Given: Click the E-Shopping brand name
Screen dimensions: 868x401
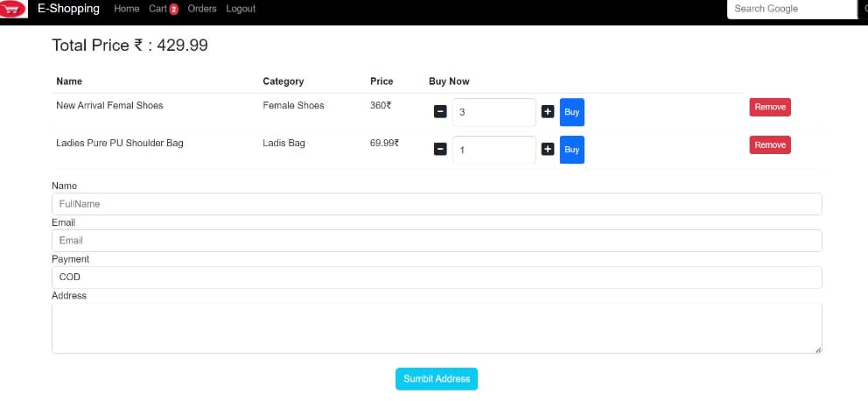Looking at the screenshot, I should pyautogui.click(x=68, y=9).
